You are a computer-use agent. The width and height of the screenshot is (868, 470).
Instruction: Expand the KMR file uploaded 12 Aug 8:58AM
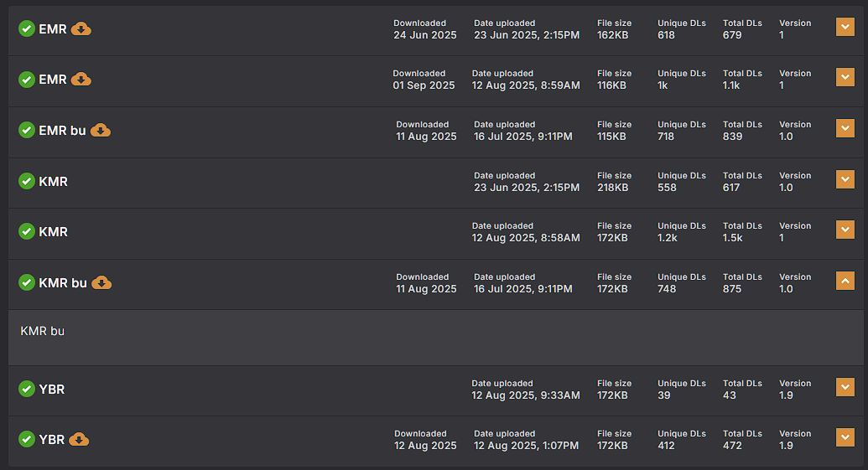tap(845, 229)
